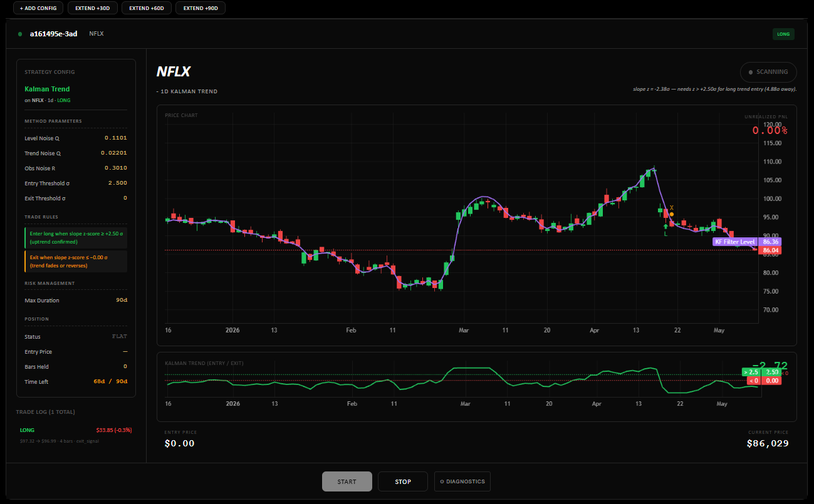Screen dimensions: 814x504
Task: Click the -2.72 z-score readout
Action: 770,366
